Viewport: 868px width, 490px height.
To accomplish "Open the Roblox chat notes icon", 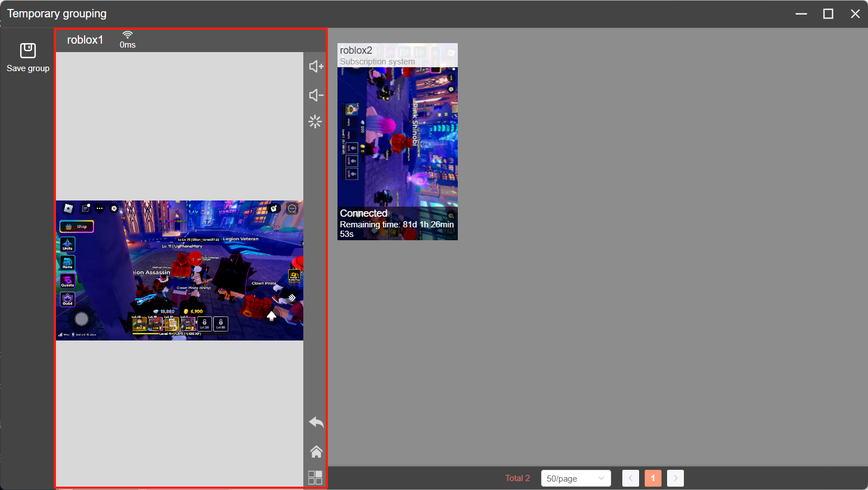I will click(86, 208).
